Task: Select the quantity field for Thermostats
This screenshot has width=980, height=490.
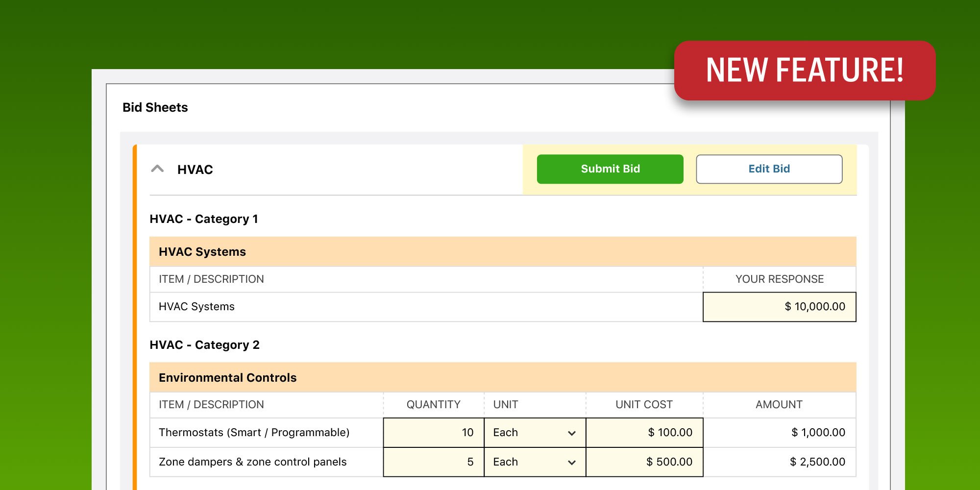Action: pyautogui.click(x=433, y=433)
